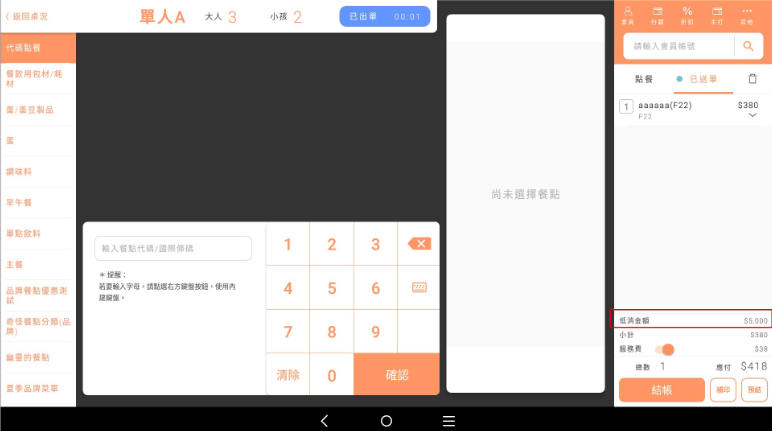
Task: Expand the aaaaaa(F22) order item chevron
Action: [x=753, y=116]
